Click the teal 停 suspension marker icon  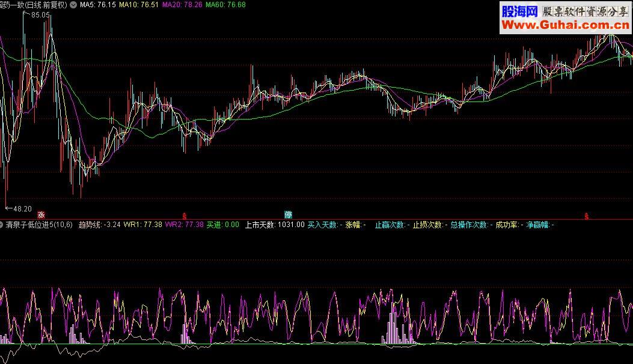288,214
